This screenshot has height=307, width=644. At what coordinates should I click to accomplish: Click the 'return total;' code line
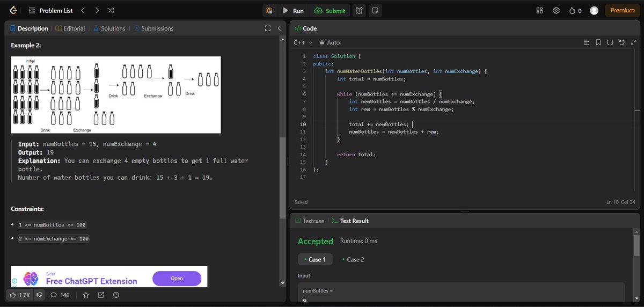(356, 155)
